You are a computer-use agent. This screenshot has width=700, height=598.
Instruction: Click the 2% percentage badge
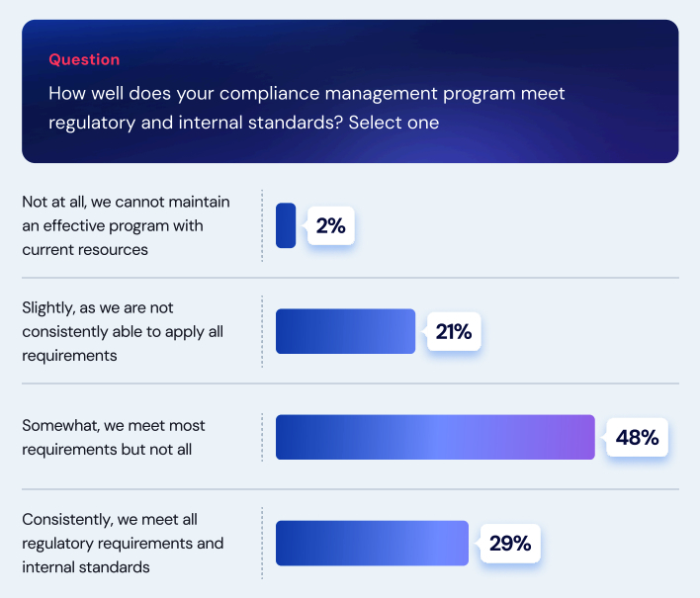click(331, 226)
